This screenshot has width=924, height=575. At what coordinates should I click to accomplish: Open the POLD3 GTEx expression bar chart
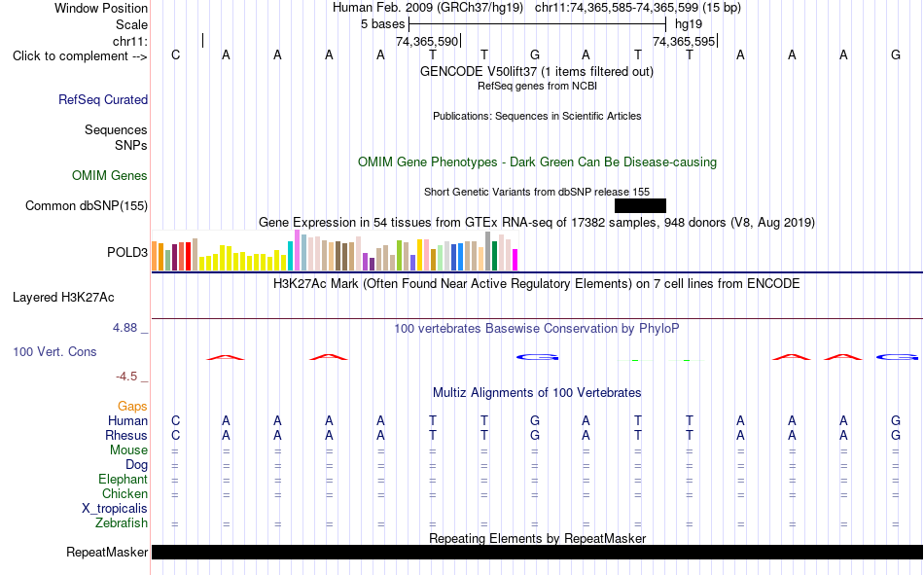335,251
